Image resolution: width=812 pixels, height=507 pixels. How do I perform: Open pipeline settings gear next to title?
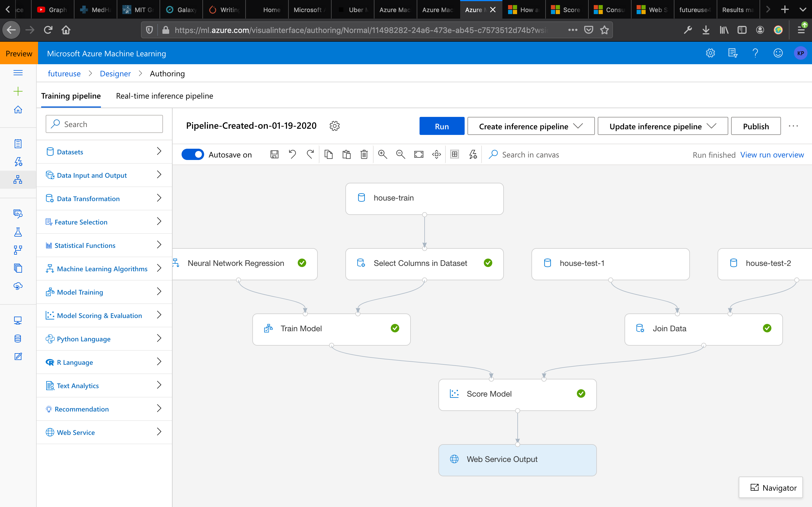(x=335, y=126)
